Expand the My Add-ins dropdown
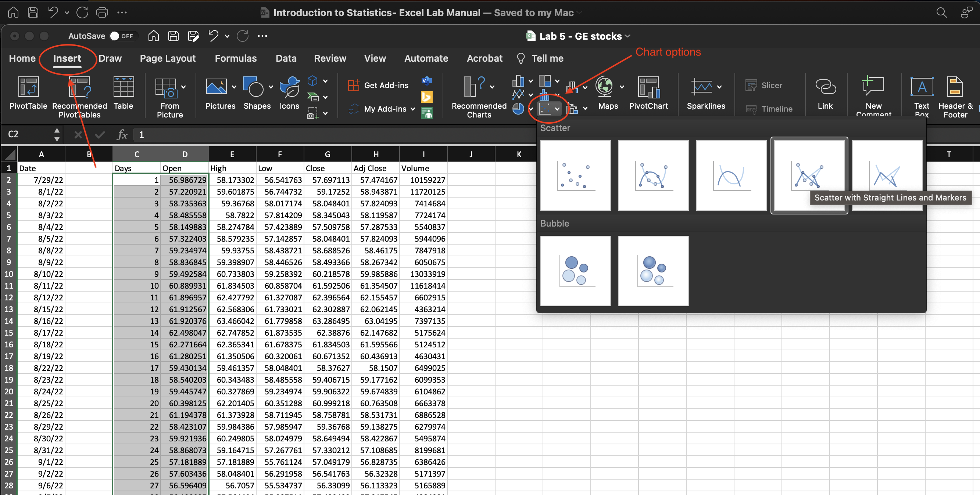Image resolution: width=980 pixels, height=495 pixels. (412, 109)
